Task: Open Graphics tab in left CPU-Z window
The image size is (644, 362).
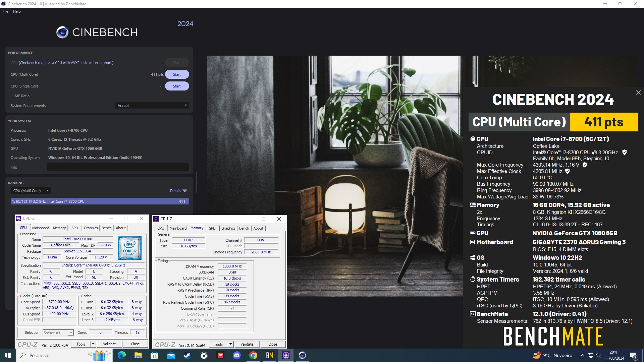Action: click(91, 228)
